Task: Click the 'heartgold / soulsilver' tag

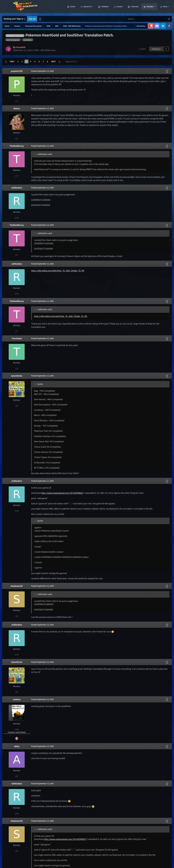Action: 15,35
